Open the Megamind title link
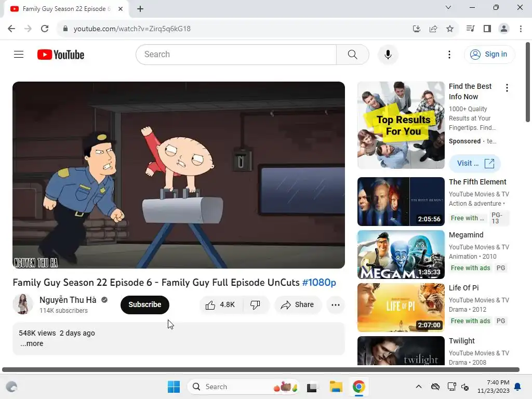The width and height of the screenshot is (532, 399). pyautogui.click(x=466, y=235)
